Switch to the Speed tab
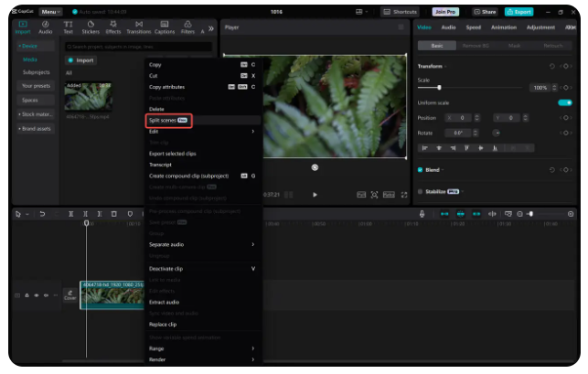The width and height of the screenshot is (588, 374). point(473,27)
